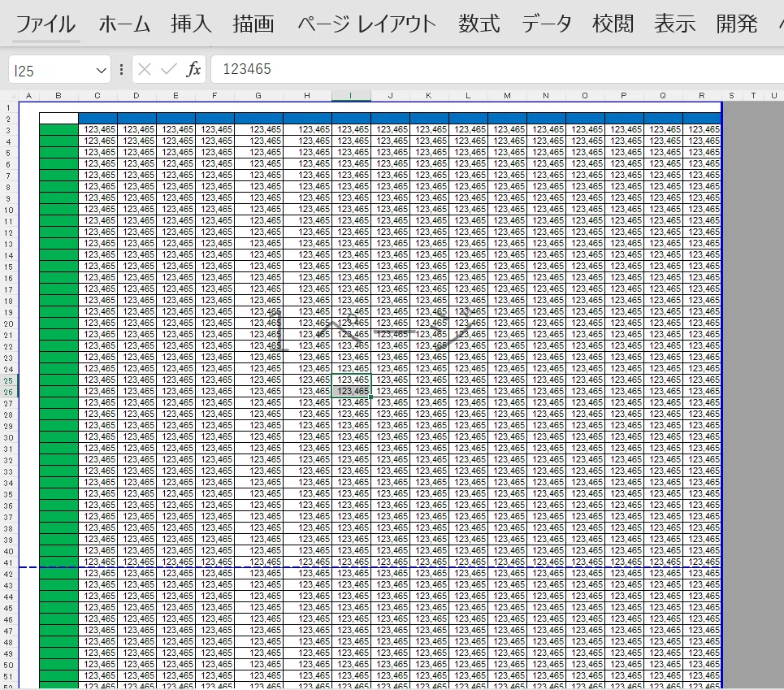Click cell L35 containing 123,465
The image size is (784, 690).
(x=469, y=493)
